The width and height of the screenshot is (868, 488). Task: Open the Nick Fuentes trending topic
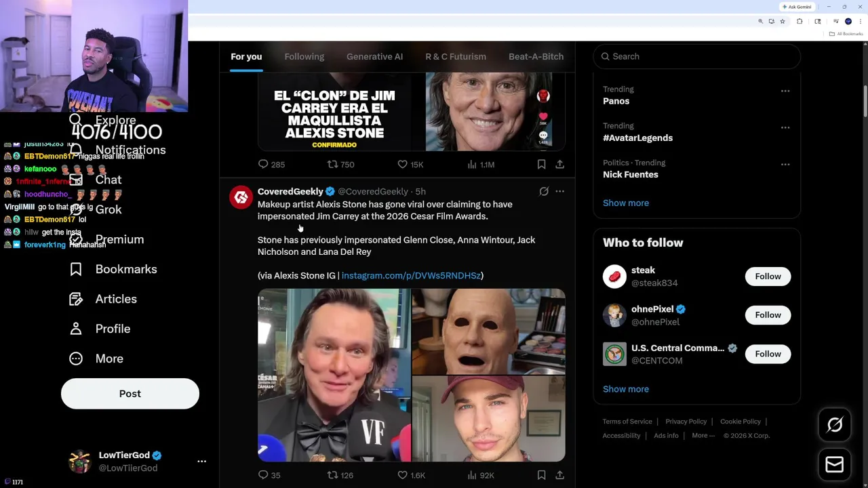click(630, 174)
